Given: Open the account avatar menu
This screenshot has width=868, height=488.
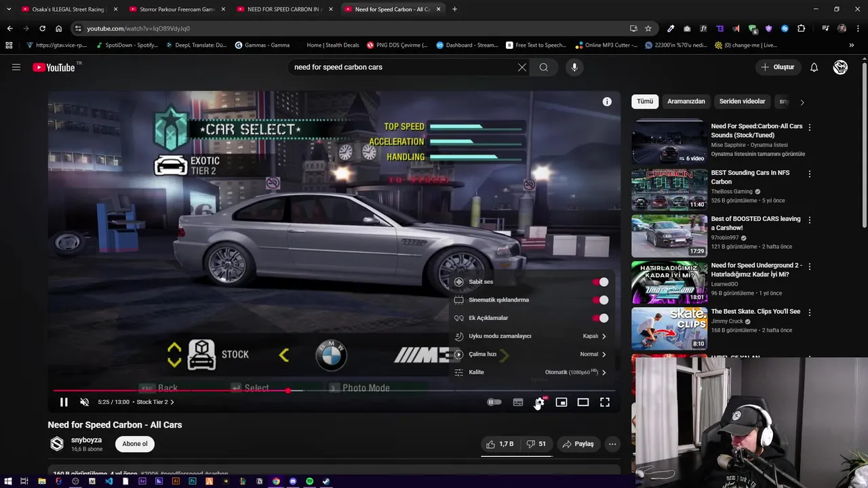Looking at the screenshot, I should click(840, 67).
